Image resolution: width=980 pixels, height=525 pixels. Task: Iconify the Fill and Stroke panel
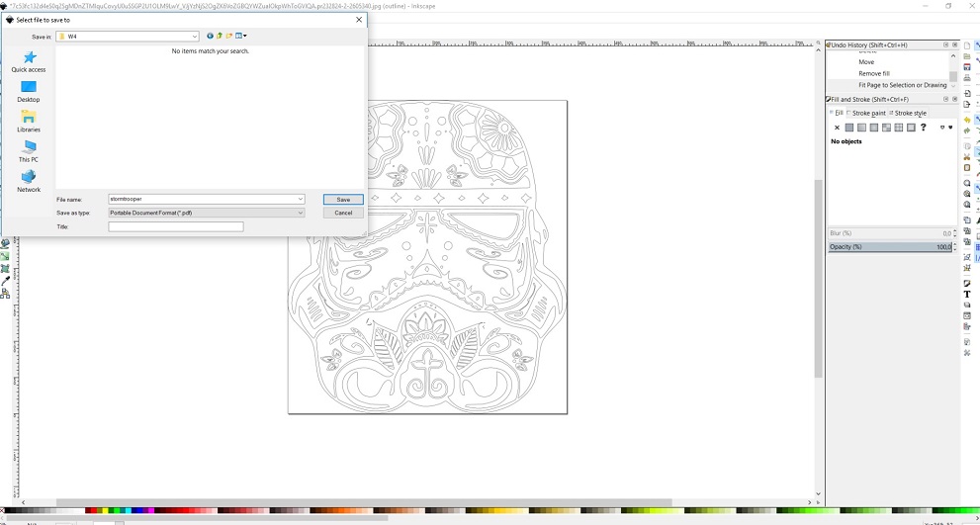pyautogui.click(x=945, y=100)
